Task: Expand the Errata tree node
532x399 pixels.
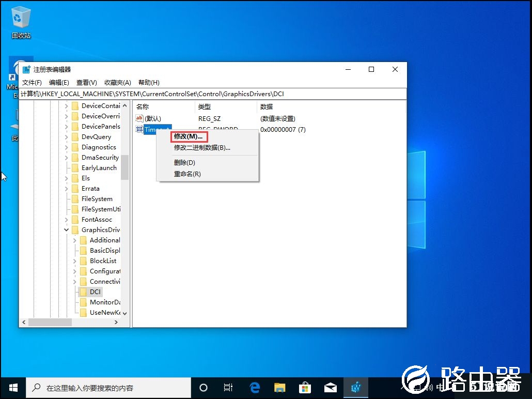Action: (67, 189)
